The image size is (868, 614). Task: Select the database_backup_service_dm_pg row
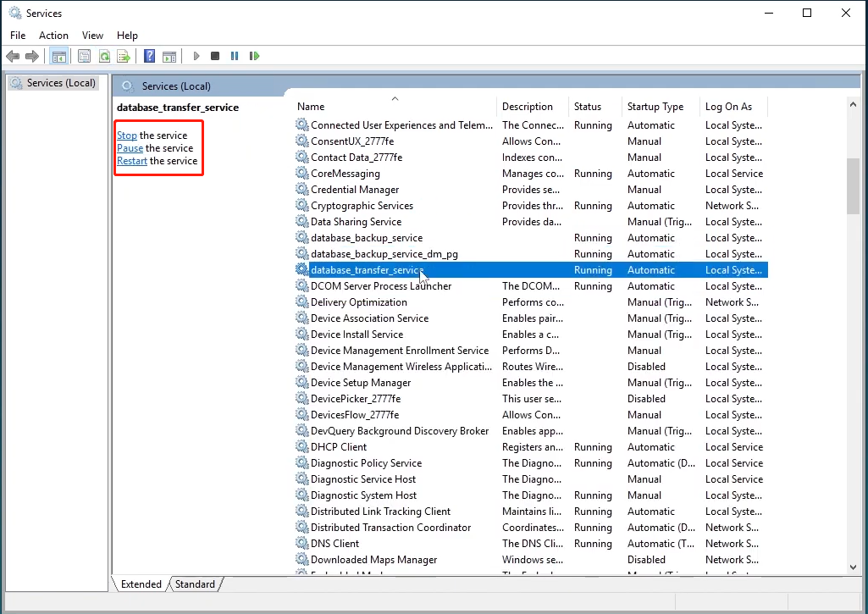pos(531,253)
